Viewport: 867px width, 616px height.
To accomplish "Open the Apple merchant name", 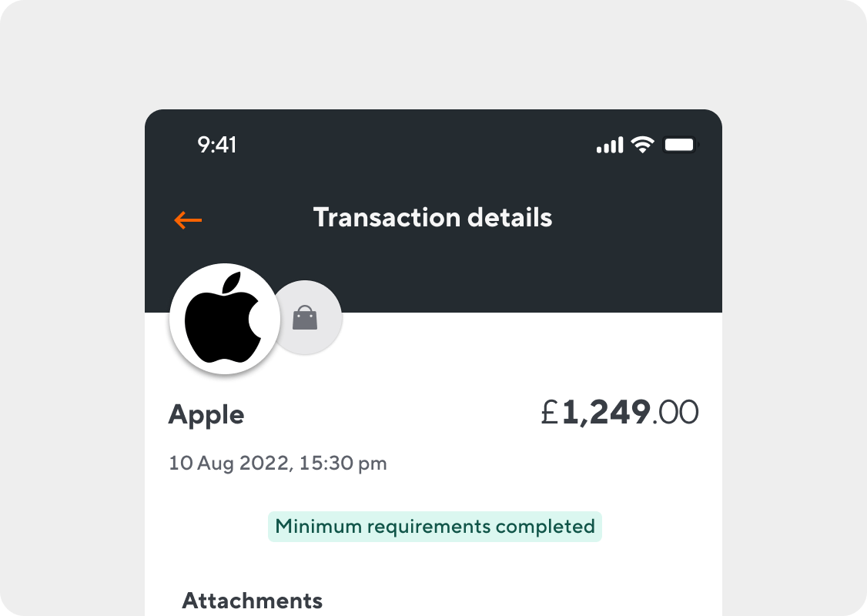I will pos(206,414).
